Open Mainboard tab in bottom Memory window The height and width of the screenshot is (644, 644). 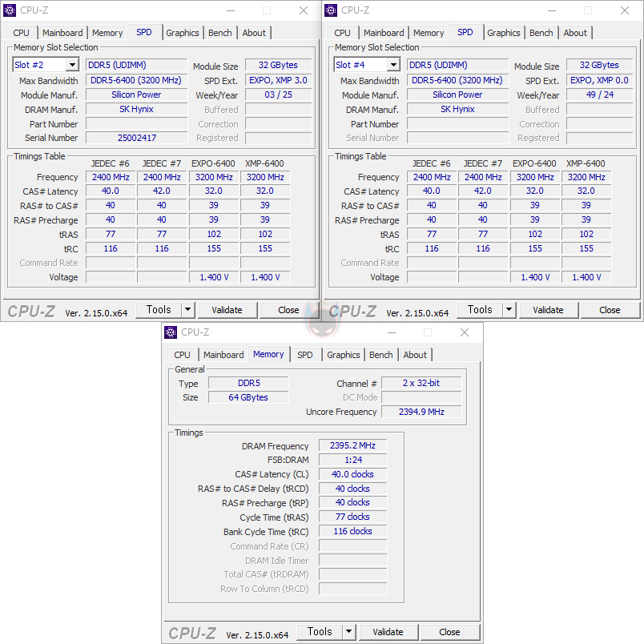(223, 355)
